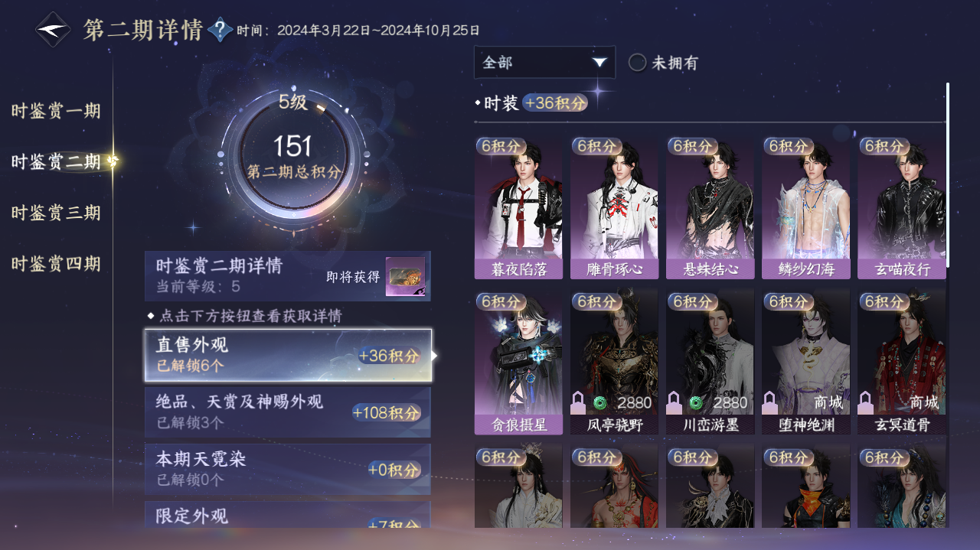
Task: Open the question mark help icon
Action: click(x=220, y=30)
